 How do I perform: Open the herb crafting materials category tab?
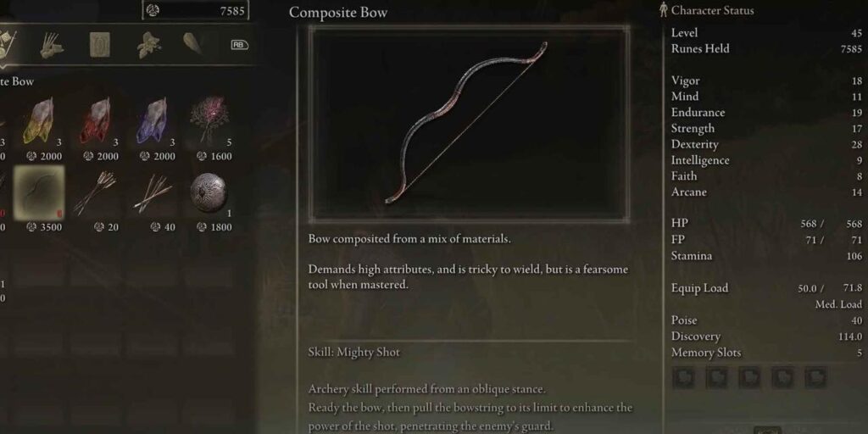(148, 44)
